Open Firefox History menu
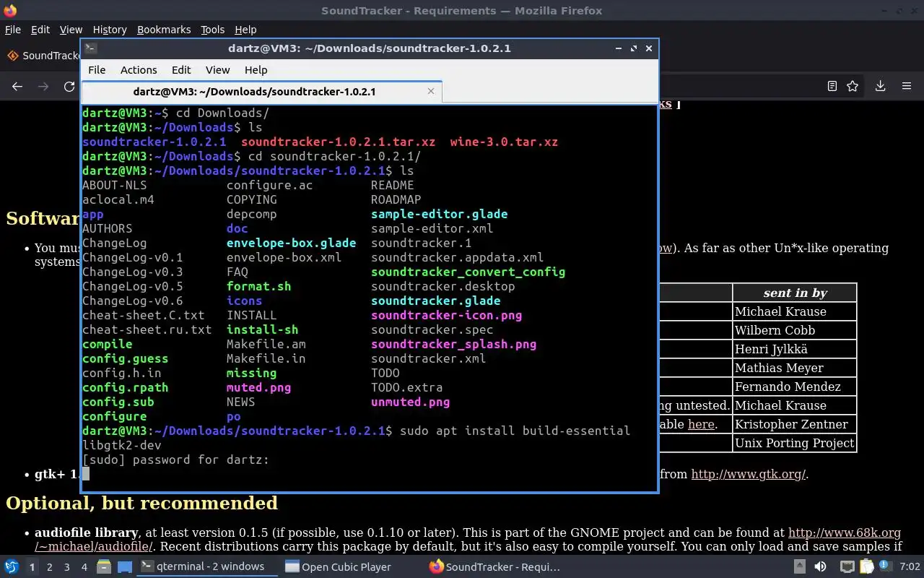 coord(110,30)
